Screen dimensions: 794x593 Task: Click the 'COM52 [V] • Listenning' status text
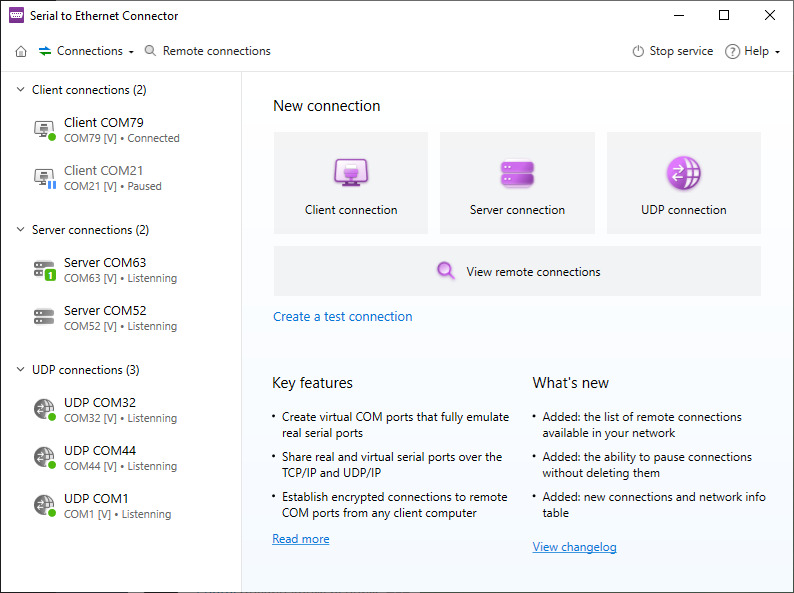(121, 326)
